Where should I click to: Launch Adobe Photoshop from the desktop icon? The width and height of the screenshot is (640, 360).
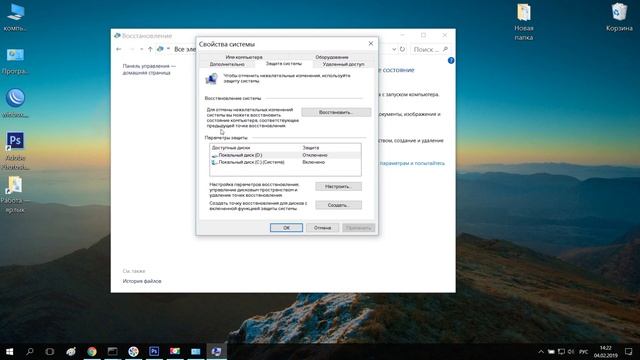point(15,150)
